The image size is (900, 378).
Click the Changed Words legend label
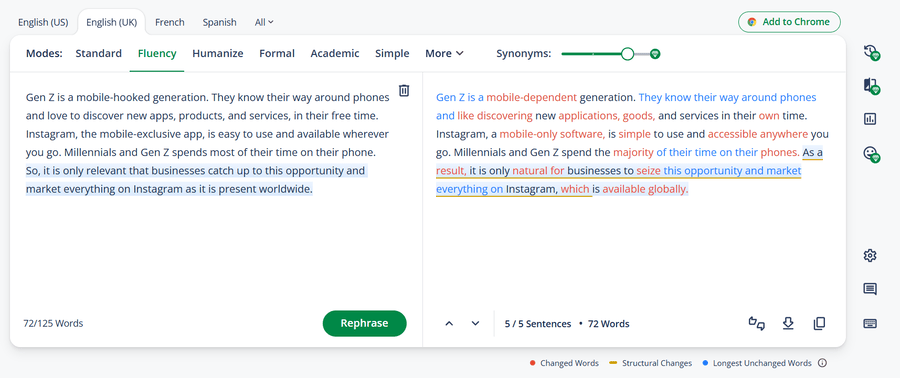(x=569, y=363)
